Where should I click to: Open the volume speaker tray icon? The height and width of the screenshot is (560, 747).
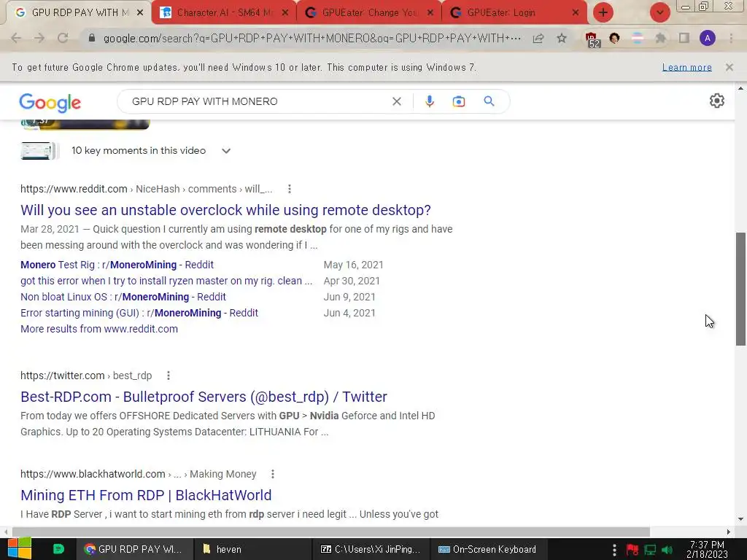tap(667, 550)
